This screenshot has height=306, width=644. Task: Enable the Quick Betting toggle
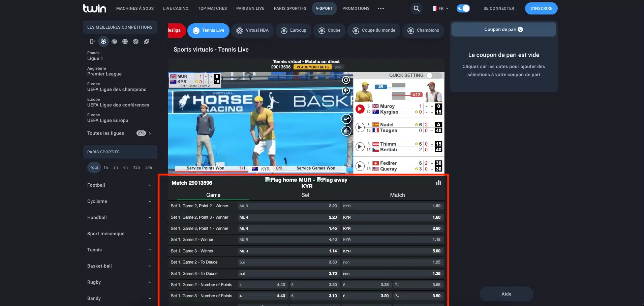434,75
